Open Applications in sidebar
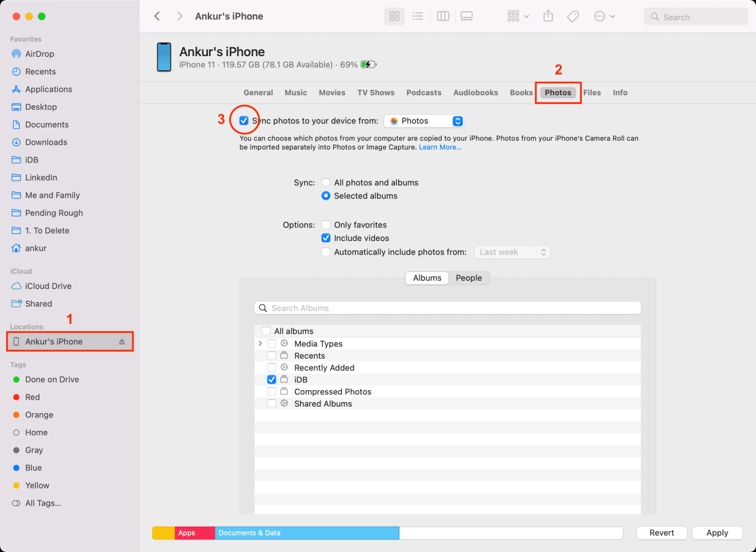 (x=48, y=89)
